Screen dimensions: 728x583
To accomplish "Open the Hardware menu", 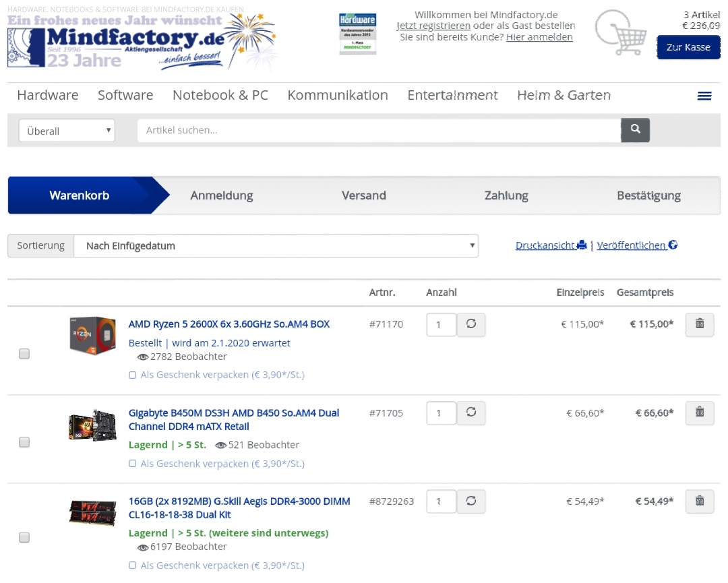I will click(48, 95).
